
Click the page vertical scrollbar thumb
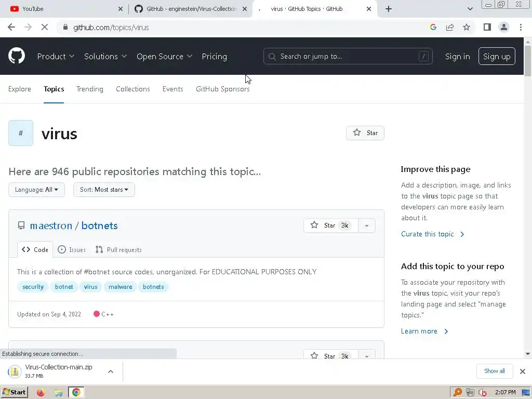[528, 61]
